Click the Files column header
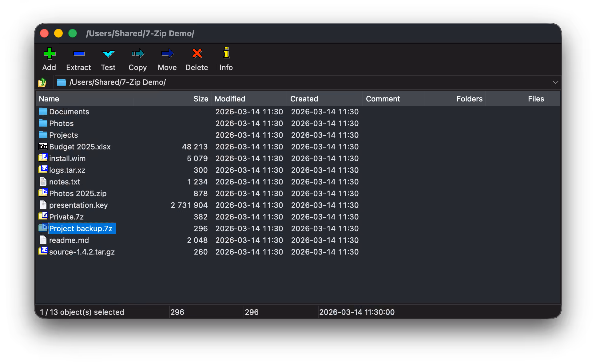The image size is (596, 364). [516, 99]
